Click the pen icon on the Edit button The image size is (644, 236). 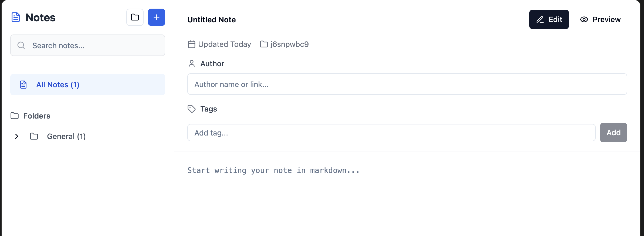(541, 19)
